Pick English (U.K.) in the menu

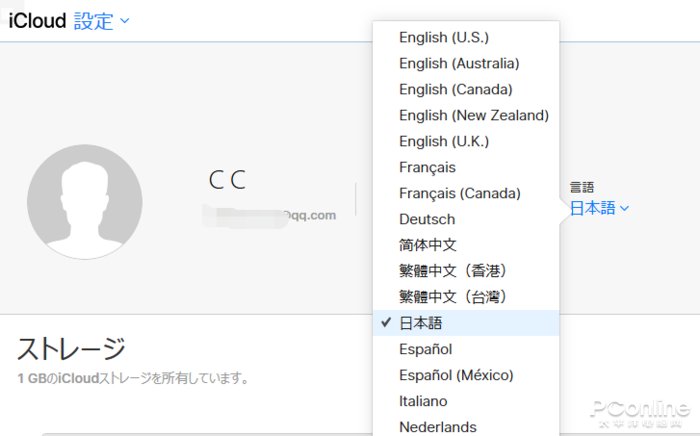(466, 141)
